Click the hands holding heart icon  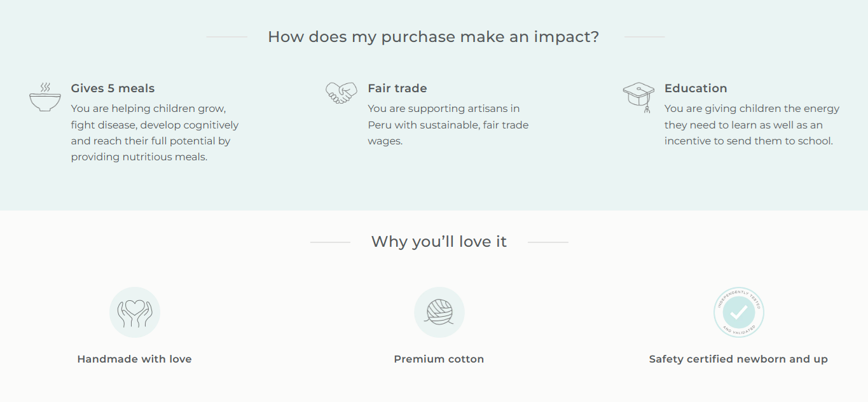pyautogui.click(x=135, y=312)
